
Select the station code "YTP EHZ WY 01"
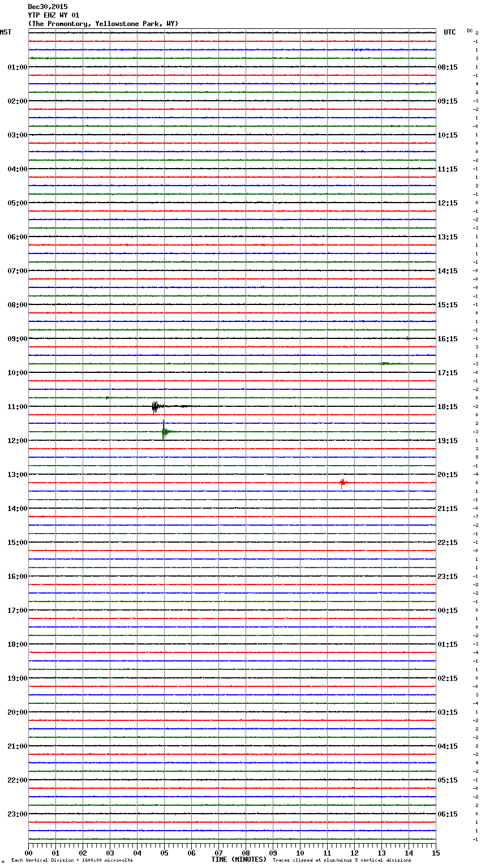(x=54, y=15)
